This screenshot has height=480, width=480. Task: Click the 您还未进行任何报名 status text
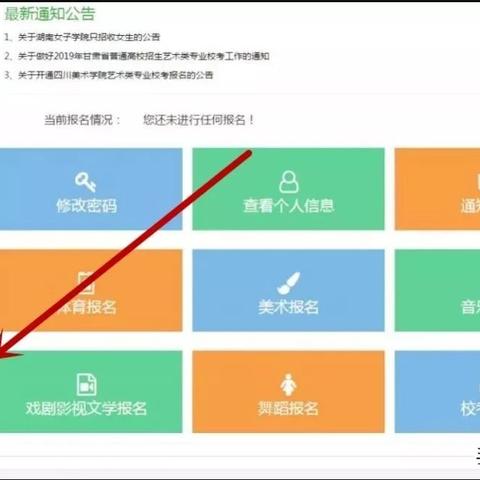pyautogui.click(x=199, y=120)
